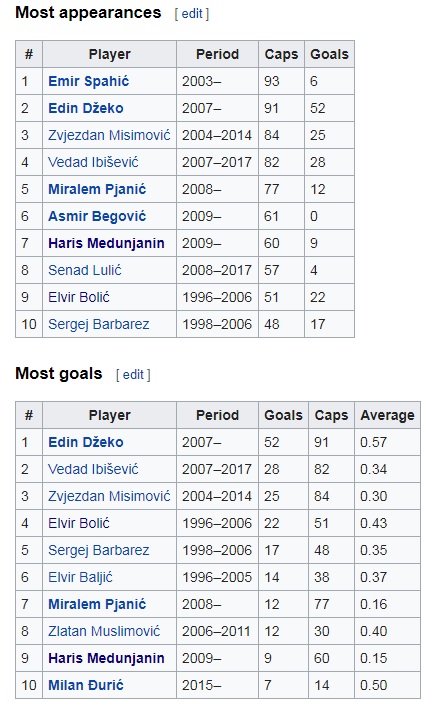Open Sergej Barbarez link in appearances table
The height and width of the screenshot is (707, 430).
99,325
